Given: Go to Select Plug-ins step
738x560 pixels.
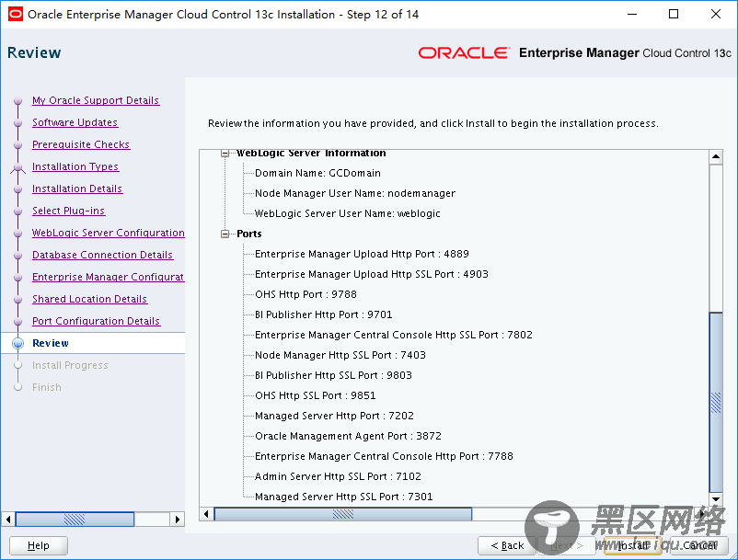Looking at the screenshot, I should pyautogui.click(x=69, y=211).
